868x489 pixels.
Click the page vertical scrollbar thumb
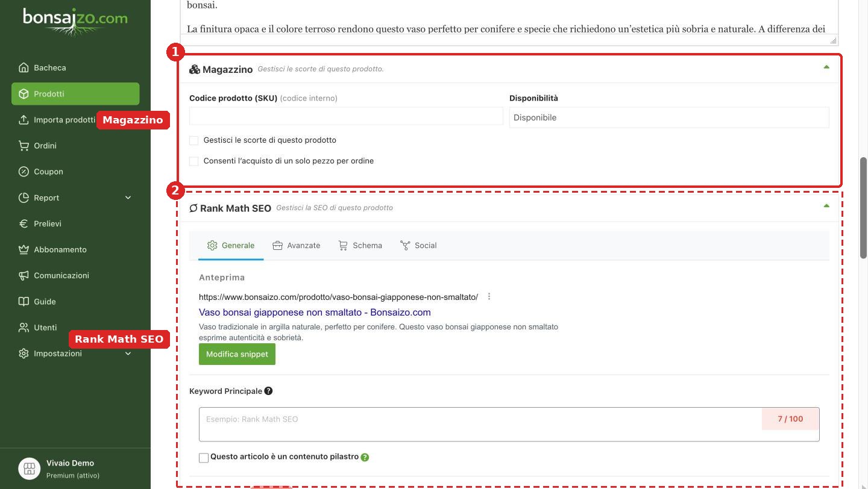coord(863,208)
